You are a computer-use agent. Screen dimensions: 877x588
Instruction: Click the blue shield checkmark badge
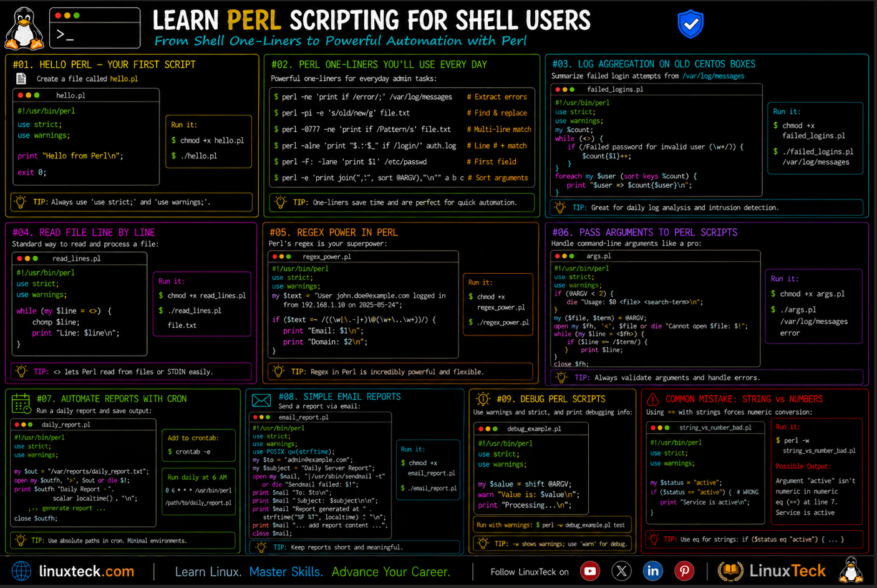690,24
